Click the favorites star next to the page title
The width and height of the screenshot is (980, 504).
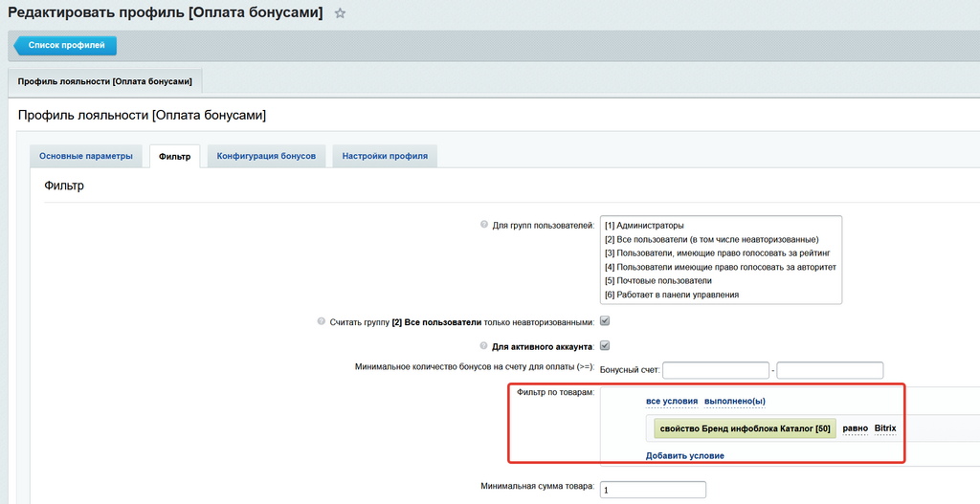[x=340, y=13]
